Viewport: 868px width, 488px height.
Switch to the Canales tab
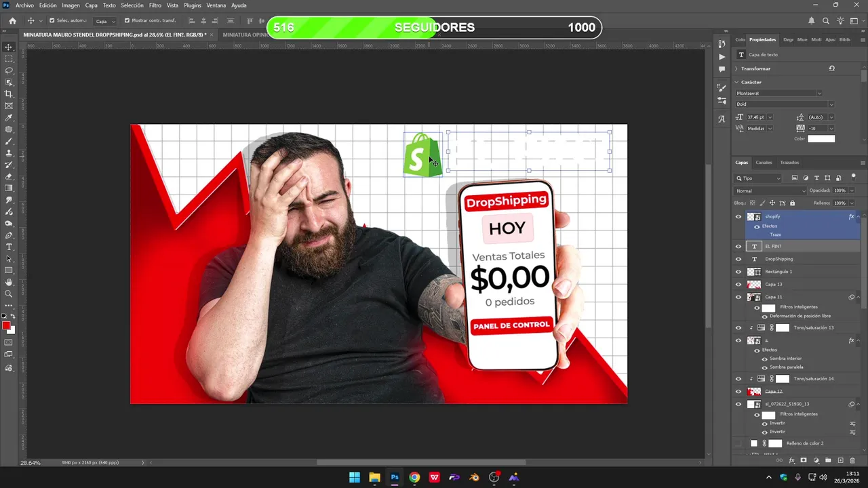pyautogui.click(x=764, y=163)
